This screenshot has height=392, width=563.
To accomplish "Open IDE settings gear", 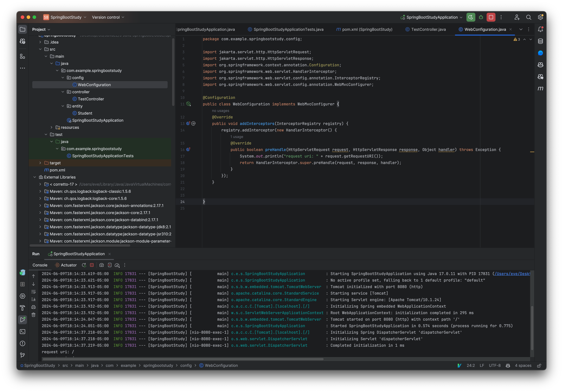I will tap(540, 17).
